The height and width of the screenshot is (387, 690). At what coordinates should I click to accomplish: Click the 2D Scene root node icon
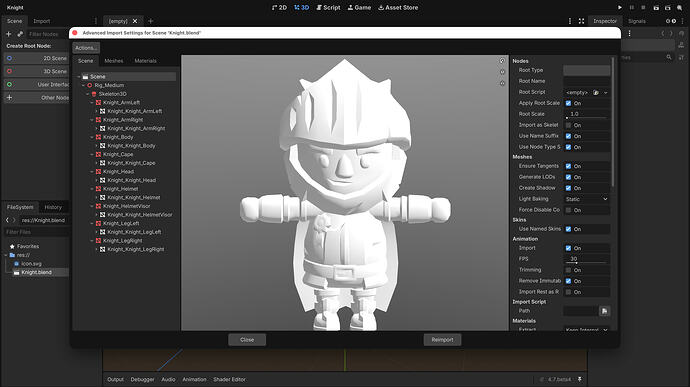9,58
